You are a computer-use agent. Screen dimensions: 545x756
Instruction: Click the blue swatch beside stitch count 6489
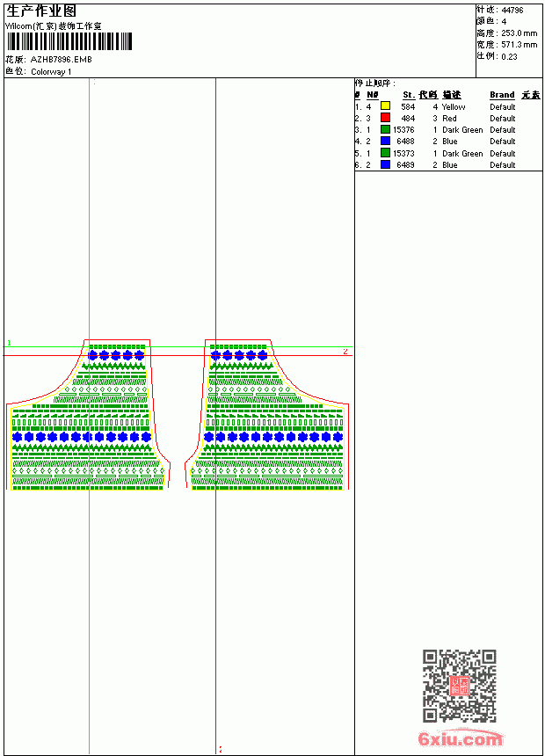385,164
